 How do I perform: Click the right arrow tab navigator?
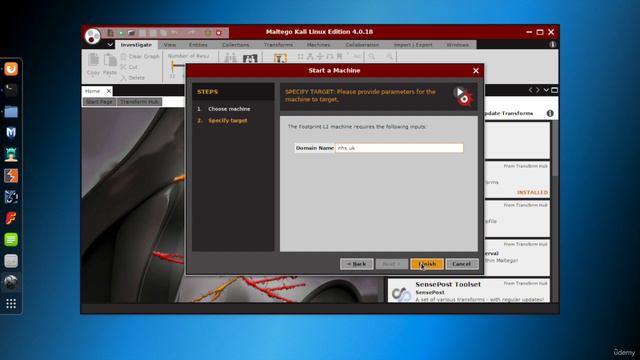[x=538, y=90]
